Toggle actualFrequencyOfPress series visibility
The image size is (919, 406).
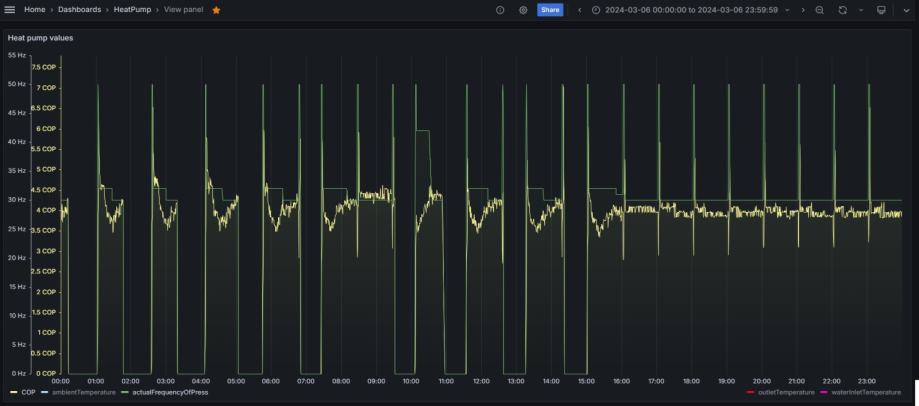click(164, 392)
